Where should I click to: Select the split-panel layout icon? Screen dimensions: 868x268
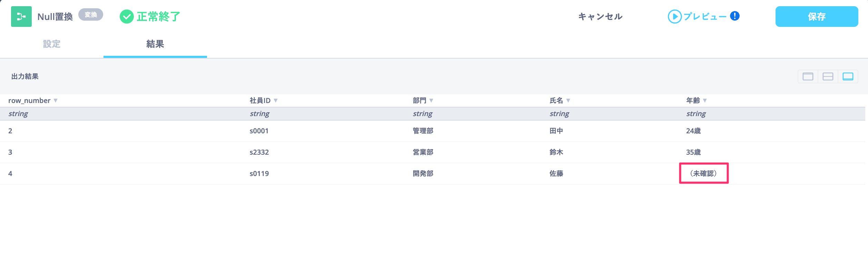click(828, 76)
